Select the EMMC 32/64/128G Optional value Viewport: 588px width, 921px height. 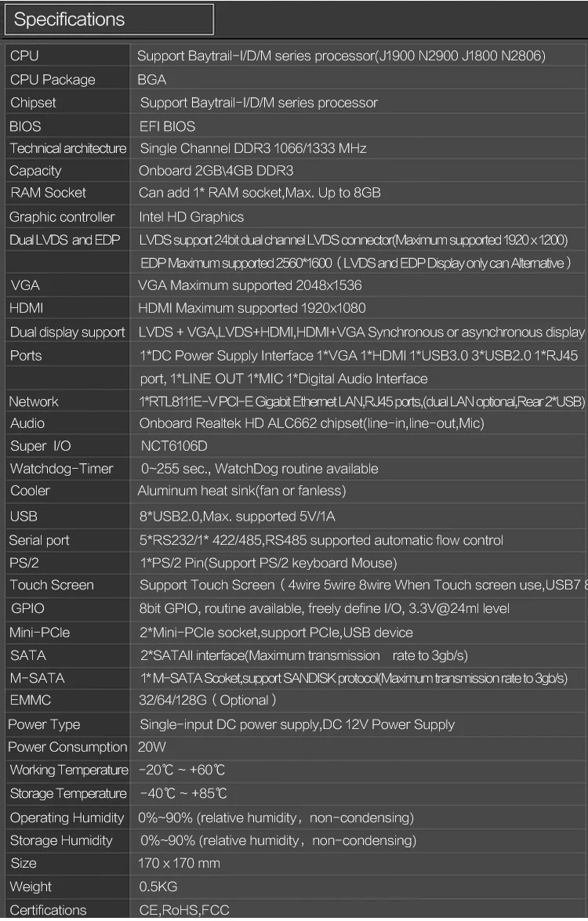(x=207, y=700)
